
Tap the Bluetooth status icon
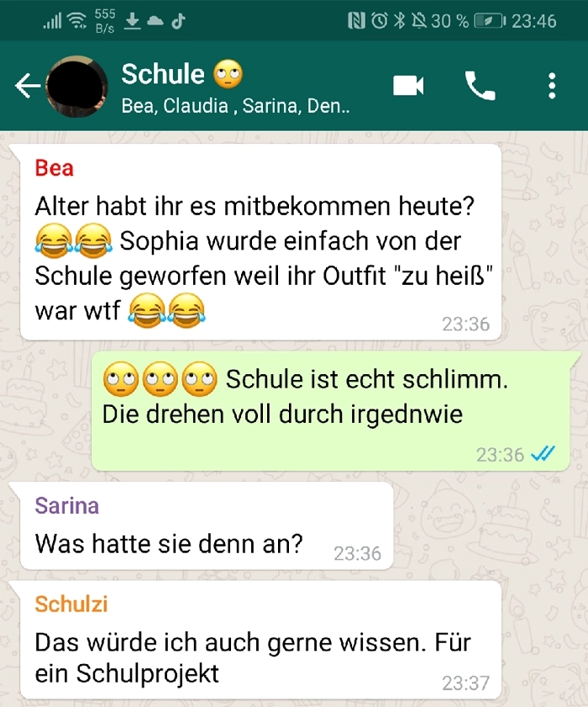[399, 21]
